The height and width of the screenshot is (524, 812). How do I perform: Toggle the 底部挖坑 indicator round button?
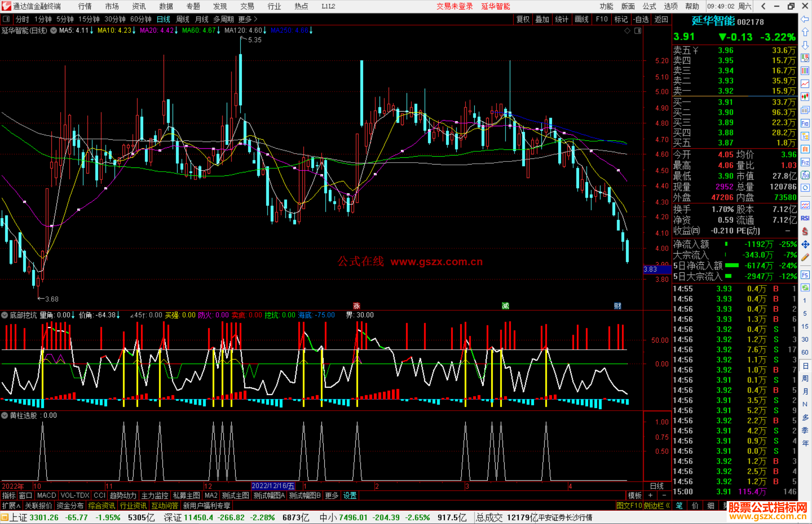pos(5,315)
